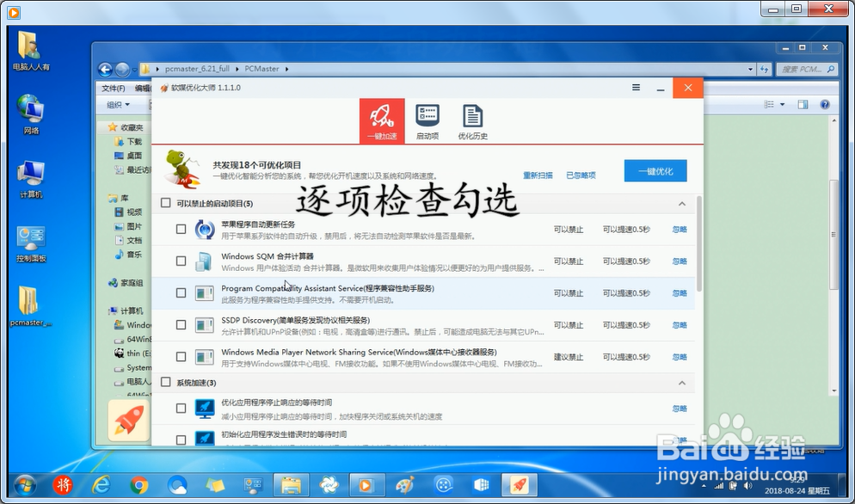This screenshot has height=504, width=855.
Task: Ignore the SSDP Discovery item
Action: coord(680,325)
